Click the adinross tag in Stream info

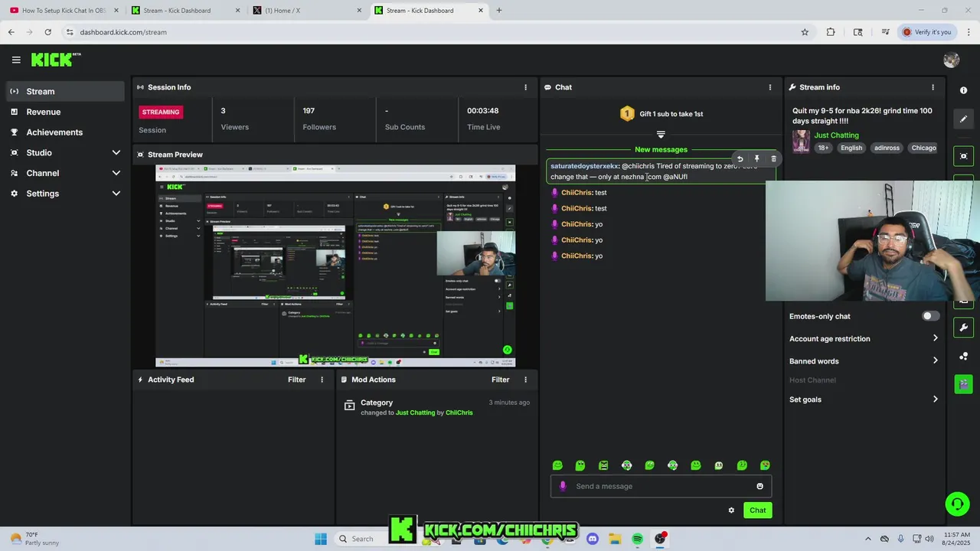tap(887, 148)
